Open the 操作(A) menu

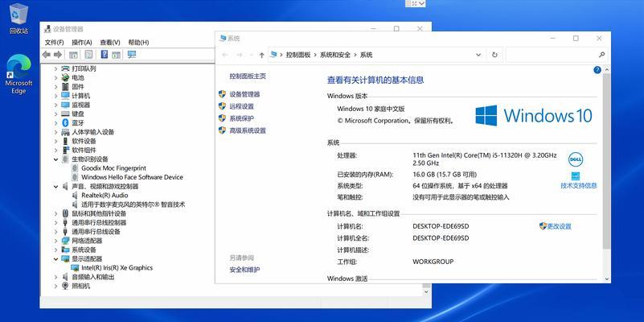82,43
